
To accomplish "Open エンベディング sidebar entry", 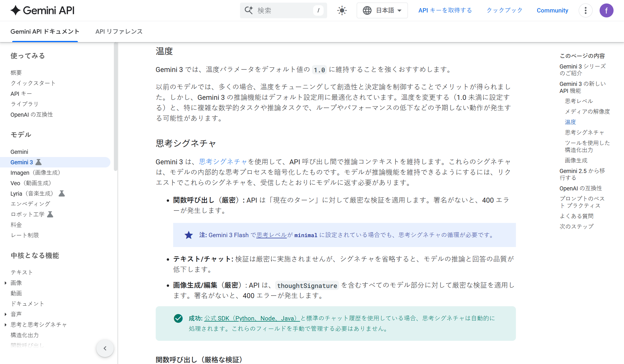I will pyautogui.click(x=31, y=204).
